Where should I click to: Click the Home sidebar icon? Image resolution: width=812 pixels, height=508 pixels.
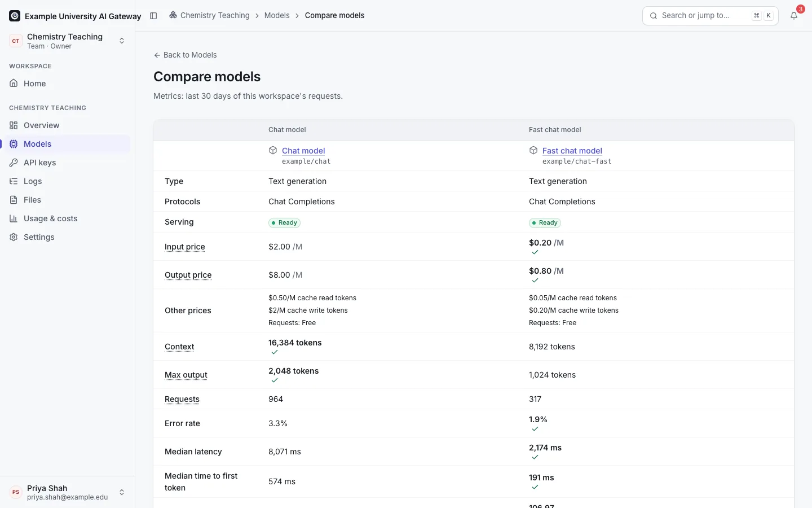click(x=14, y=84)
